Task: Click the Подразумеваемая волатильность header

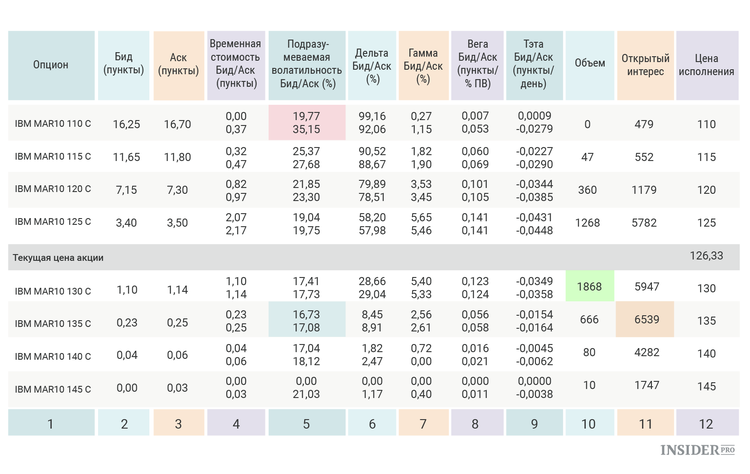Action: [x=307, y=66]
